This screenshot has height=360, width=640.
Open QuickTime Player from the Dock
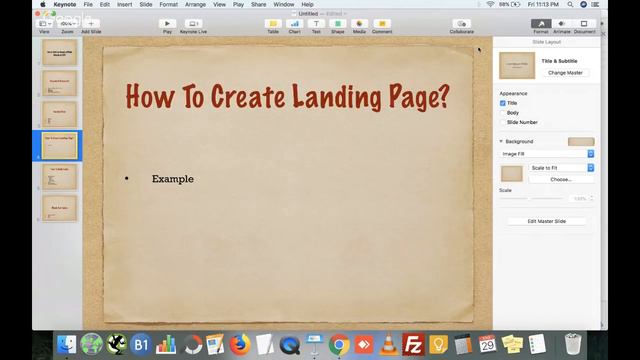[x=290, y=345]
